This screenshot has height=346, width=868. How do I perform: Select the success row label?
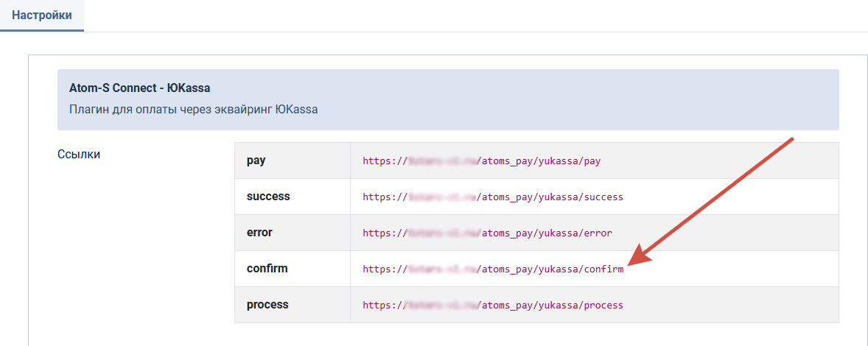click(x=268, y=197)
